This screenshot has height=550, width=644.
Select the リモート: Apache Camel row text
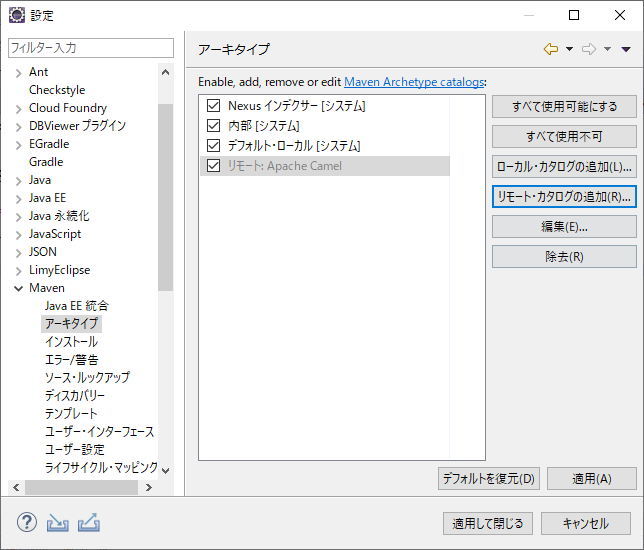click(285, 166)
